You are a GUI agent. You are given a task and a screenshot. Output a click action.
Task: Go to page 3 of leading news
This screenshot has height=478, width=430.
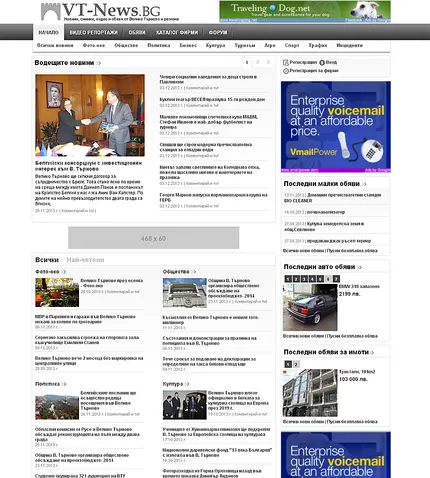pyautogui.click(x=268, y=62)
